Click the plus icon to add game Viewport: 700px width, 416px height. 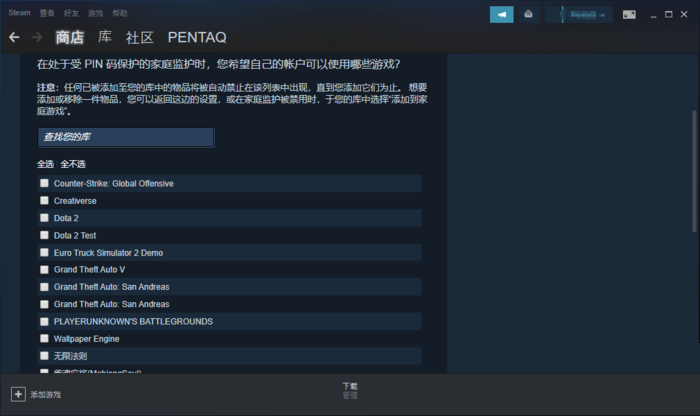coord(18,394)
